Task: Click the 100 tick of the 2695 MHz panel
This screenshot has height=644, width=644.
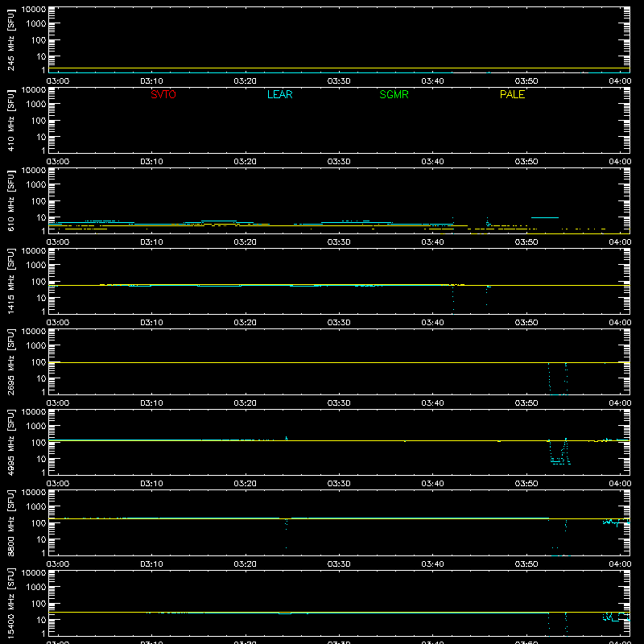Action: coord(39,362)
